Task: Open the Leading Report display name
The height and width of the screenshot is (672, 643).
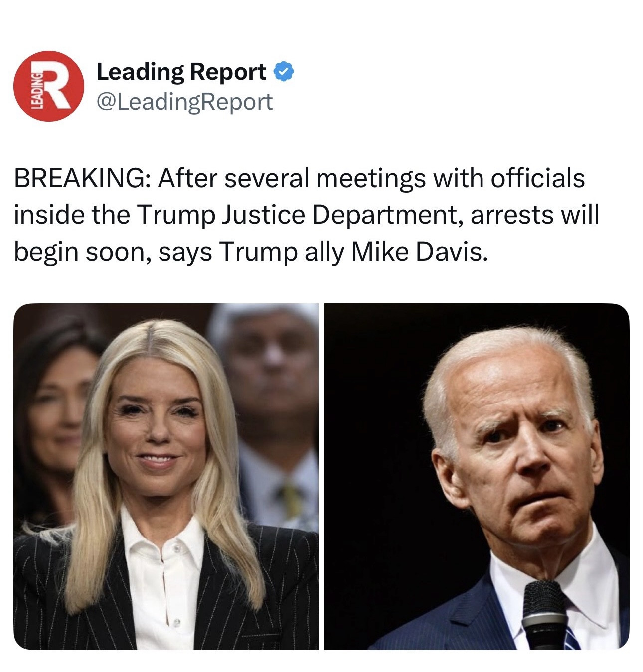Action: pos(181,72)
